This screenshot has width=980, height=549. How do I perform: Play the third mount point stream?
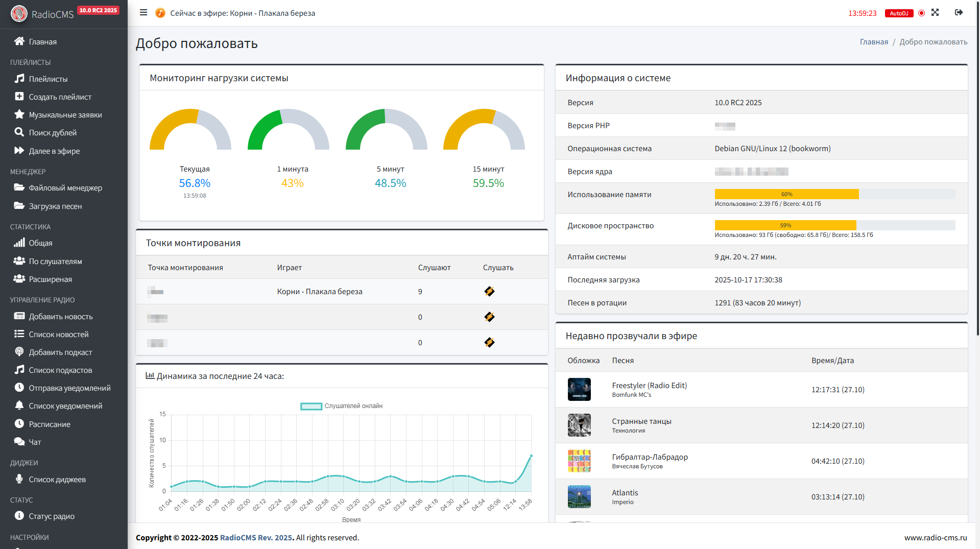[x=489, y=343]
